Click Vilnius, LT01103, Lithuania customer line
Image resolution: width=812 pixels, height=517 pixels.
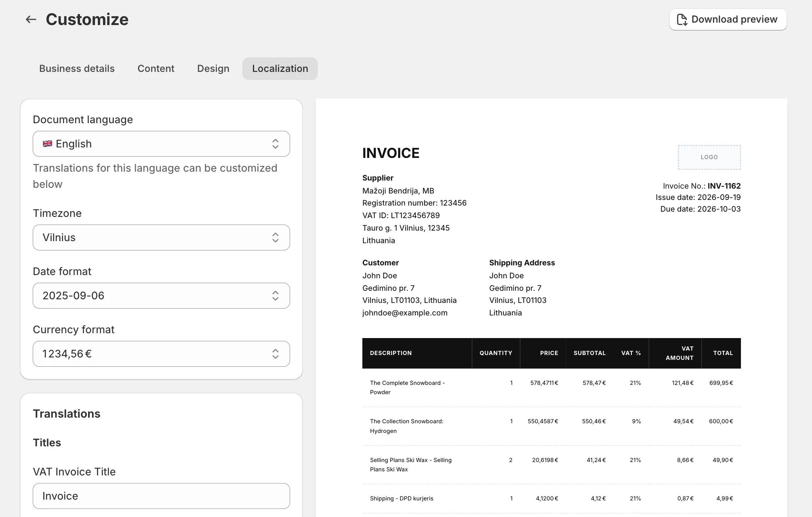[x=410, y=300]
